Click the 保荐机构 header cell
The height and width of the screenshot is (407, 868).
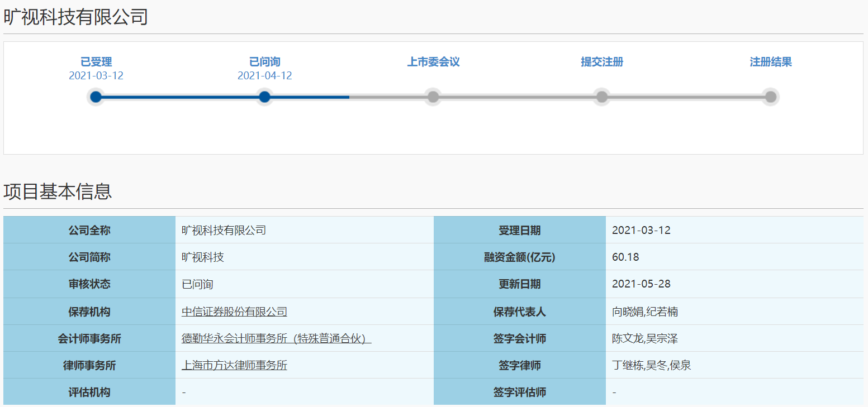click(x=89, y=312)
